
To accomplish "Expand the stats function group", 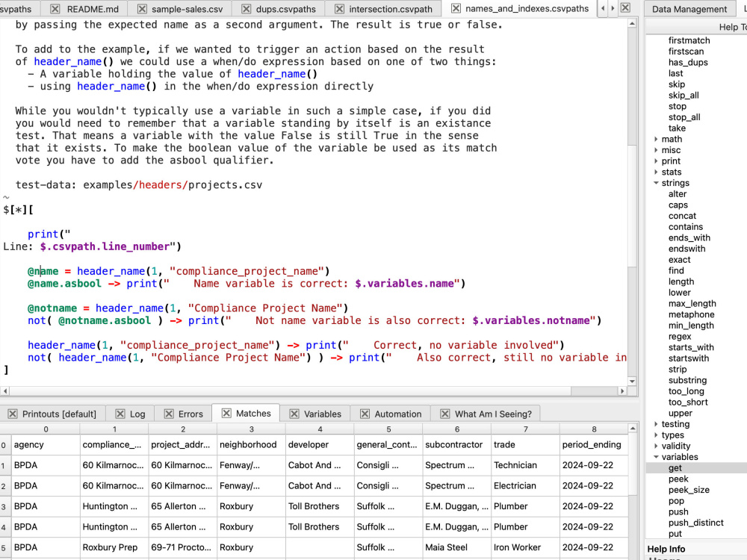I will 656,172.
